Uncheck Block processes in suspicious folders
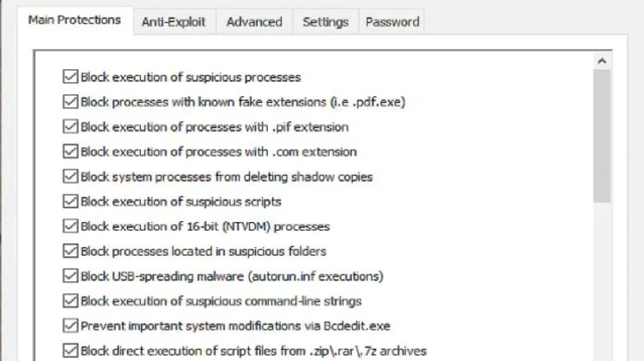 click(70, 250)
